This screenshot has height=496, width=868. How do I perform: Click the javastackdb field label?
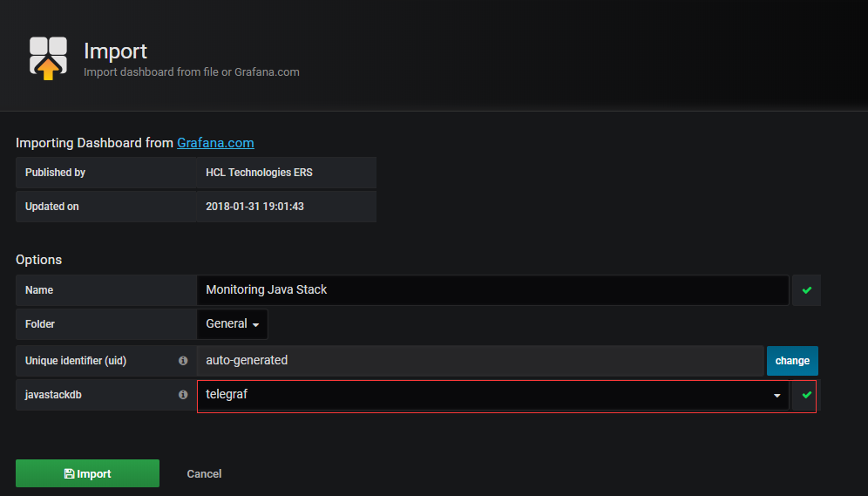tap(56, 395)
